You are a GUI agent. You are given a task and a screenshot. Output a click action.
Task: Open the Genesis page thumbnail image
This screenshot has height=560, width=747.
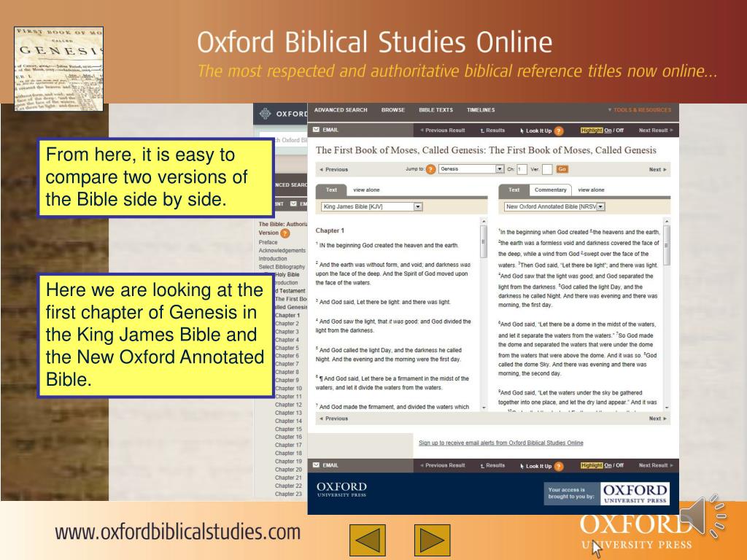58,69
